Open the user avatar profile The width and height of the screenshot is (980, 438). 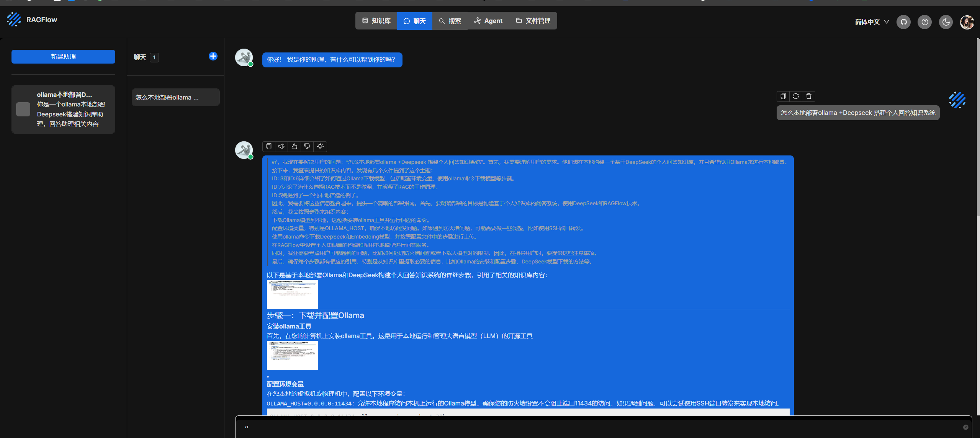967,22
